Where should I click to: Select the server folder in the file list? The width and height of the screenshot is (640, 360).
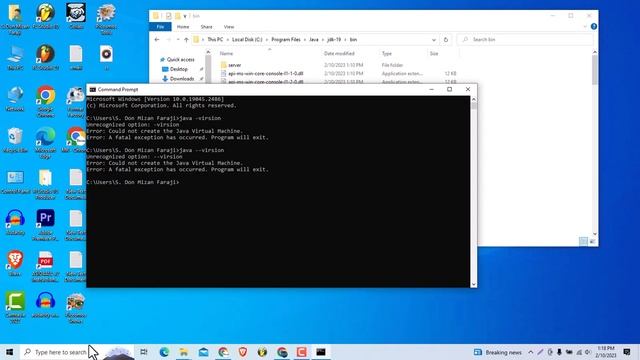tap(234, 65)
